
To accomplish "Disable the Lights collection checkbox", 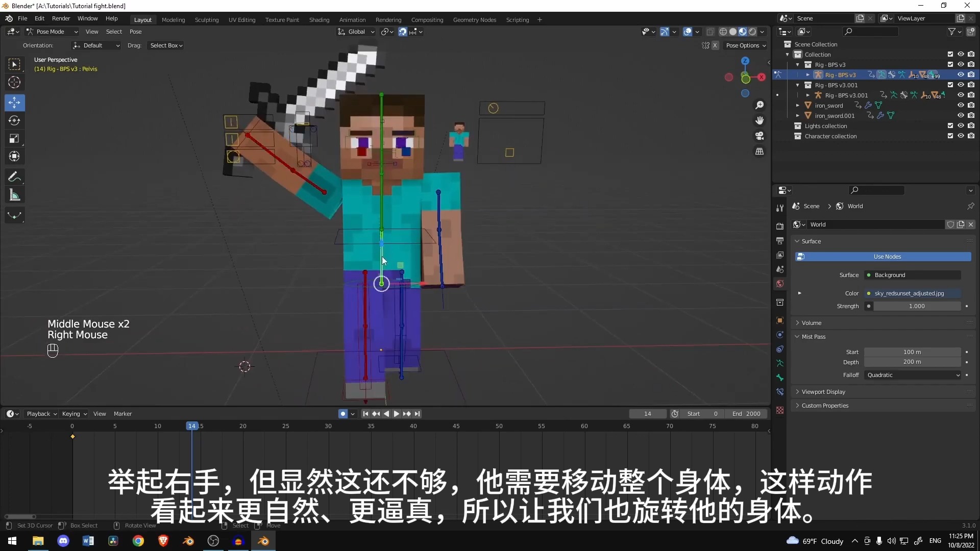I will pyautogui.click(x=950, y=126).
